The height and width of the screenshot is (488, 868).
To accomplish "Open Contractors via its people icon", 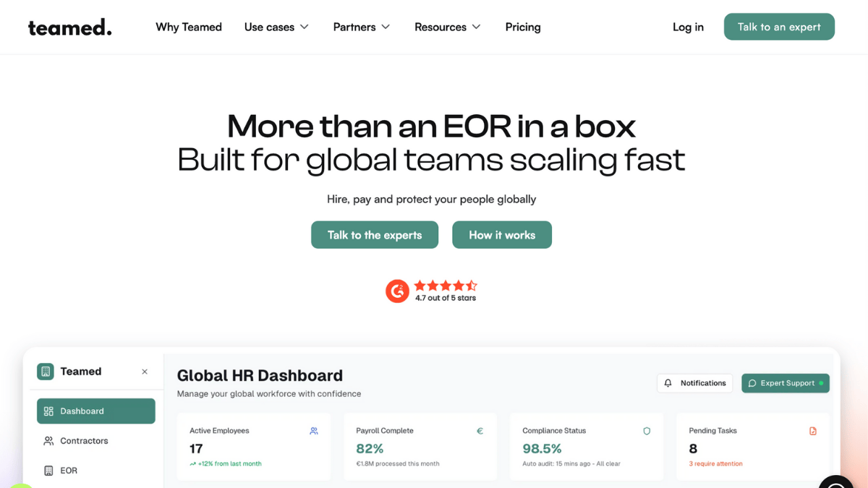I will point(48,440).
